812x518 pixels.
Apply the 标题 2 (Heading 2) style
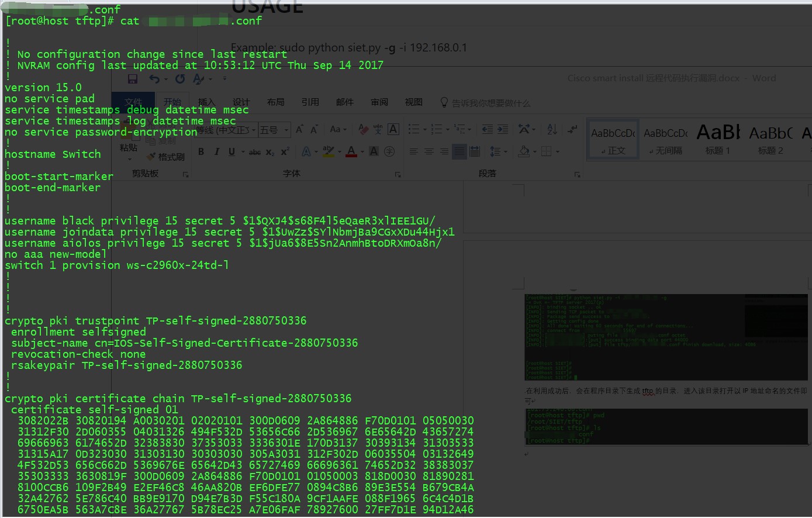click(770, 139)
